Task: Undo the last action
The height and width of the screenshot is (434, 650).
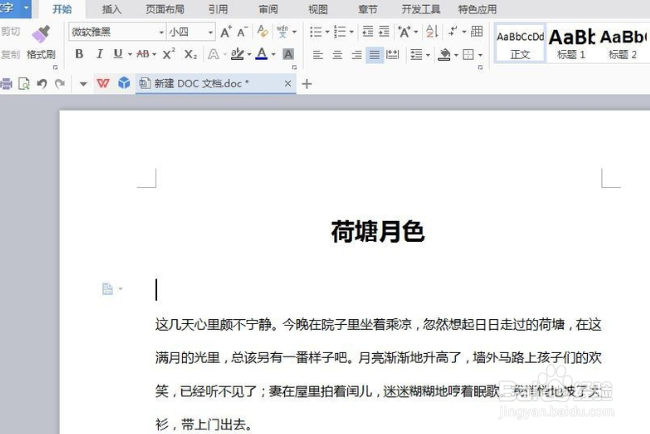Action: tap(42, 84)
